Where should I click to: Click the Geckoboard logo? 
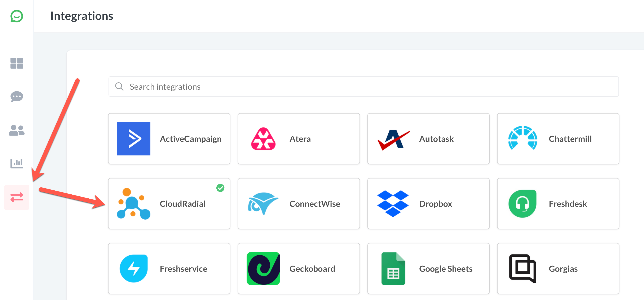click(263, 269)
